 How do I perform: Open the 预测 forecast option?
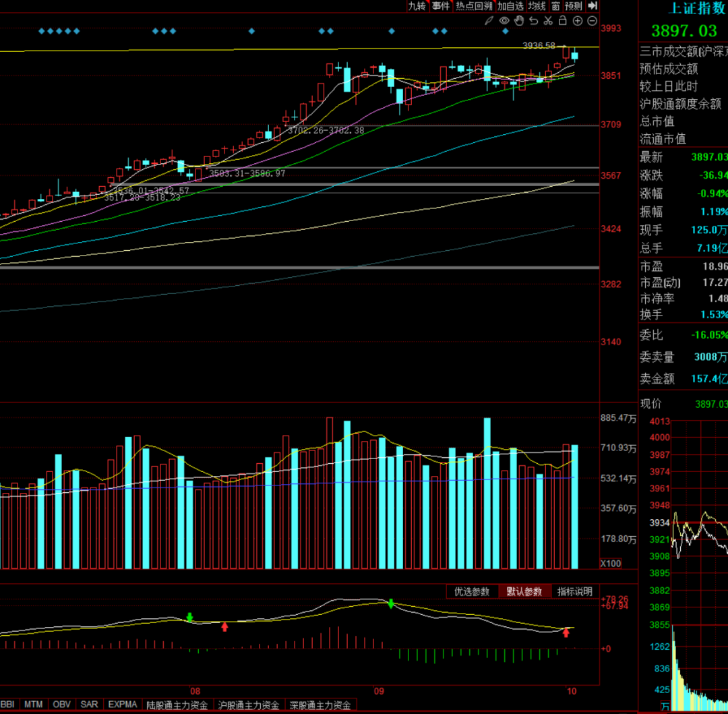pyautogui.click(x=574, y=6)
